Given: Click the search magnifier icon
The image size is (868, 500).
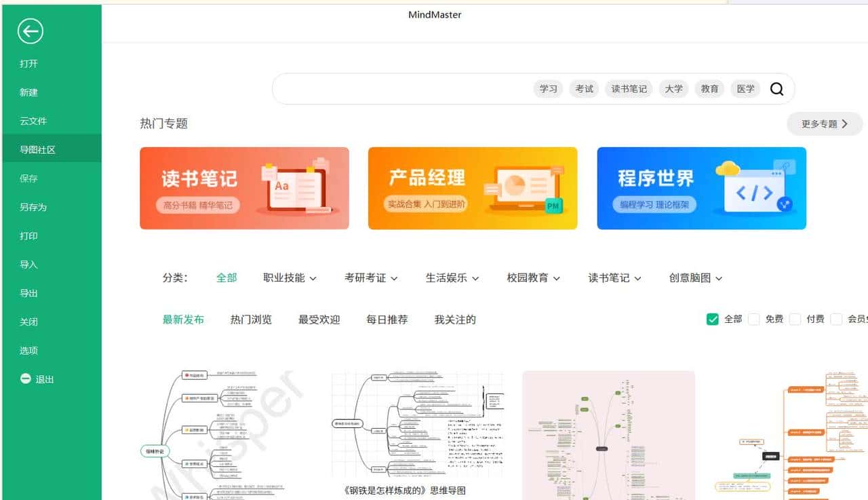Looking at the screenshot, I should point(777,89).
